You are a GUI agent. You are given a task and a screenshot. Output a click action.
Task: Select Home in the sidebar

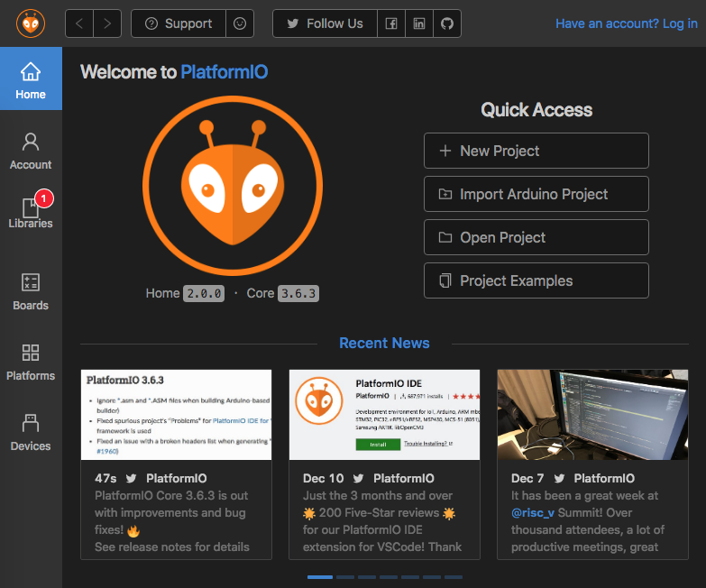click(x=31, y=78)
